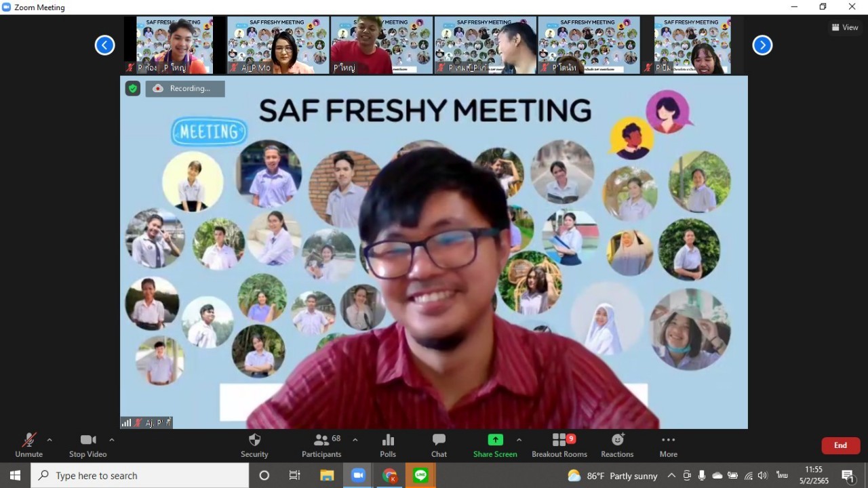Unmute the microphone

click(x=28, y=445)
